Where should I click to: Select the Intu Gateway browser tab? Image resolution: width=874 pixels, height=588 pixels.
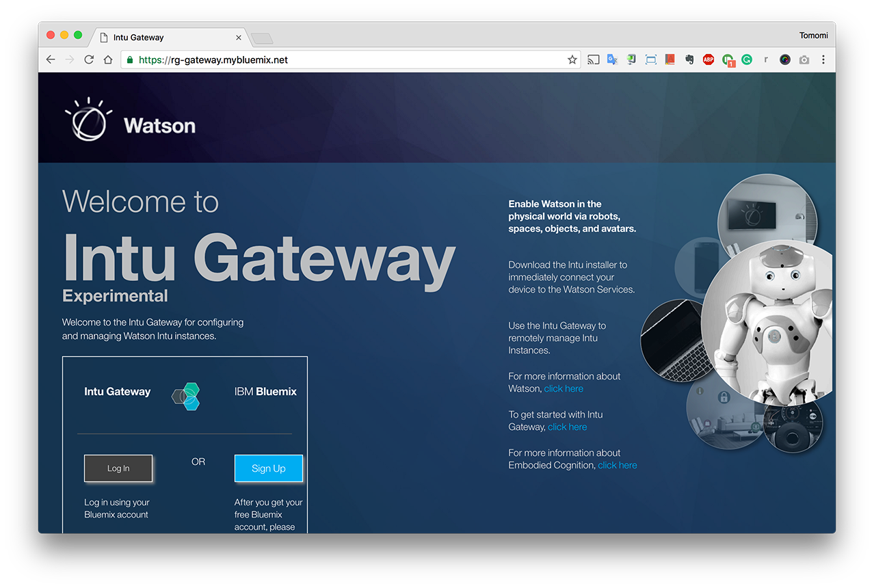coord(170,38)
